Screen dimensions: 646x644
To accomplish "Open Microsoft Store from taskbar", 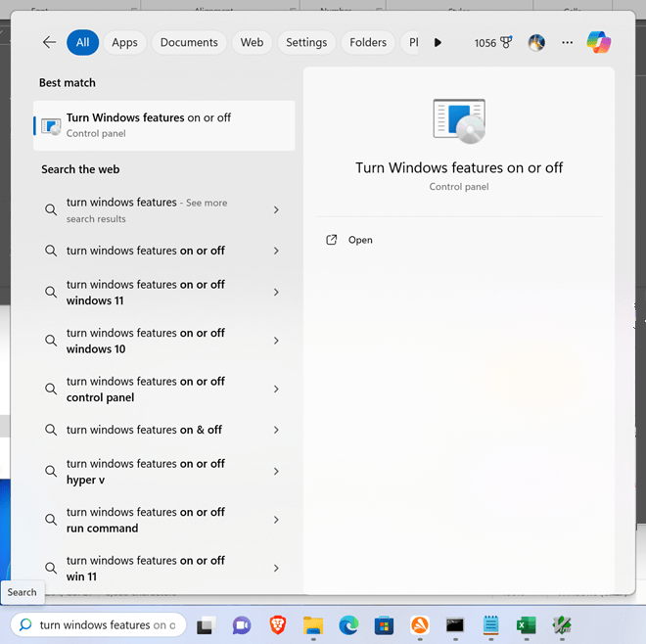I will pyautogui.click(x=384, y=625).
